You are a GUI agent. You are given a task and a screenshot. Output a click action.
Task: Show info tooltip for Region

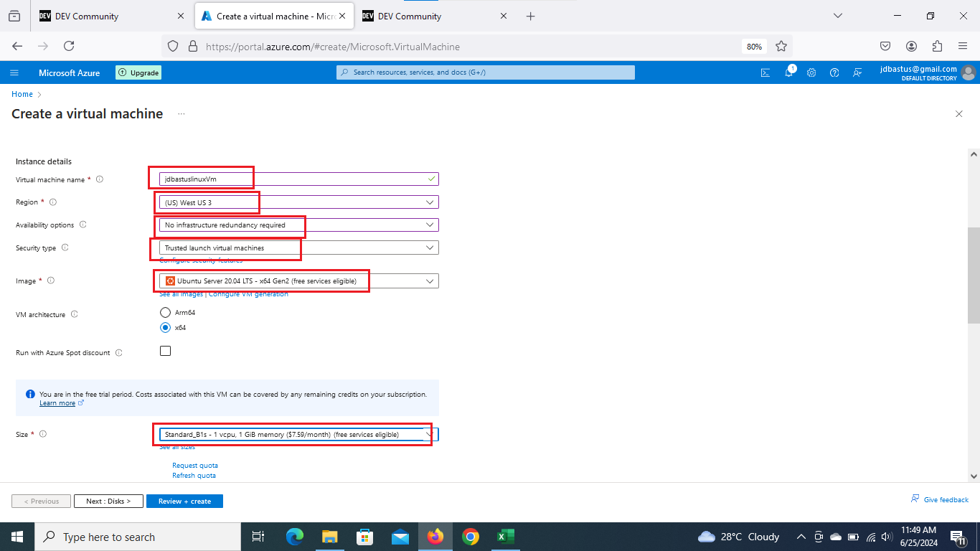53,202
